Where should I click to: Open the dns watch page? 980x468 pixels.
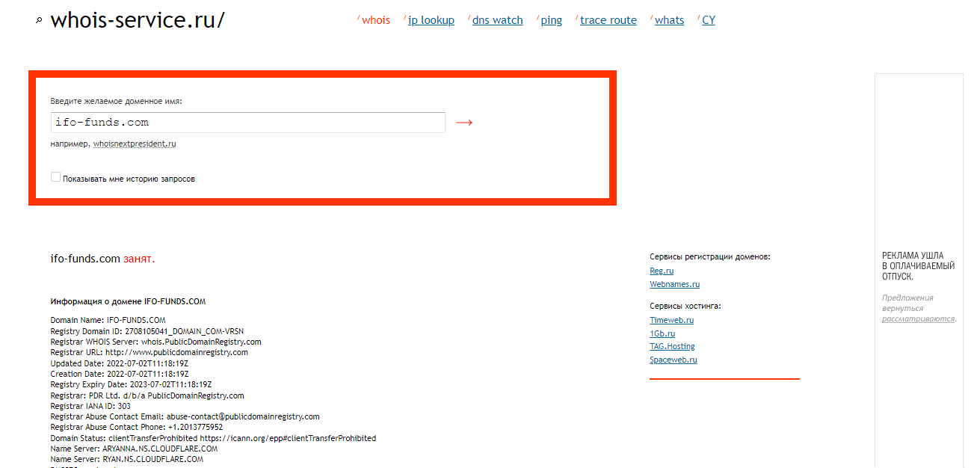pyautogui.click(x=497, y=20)
